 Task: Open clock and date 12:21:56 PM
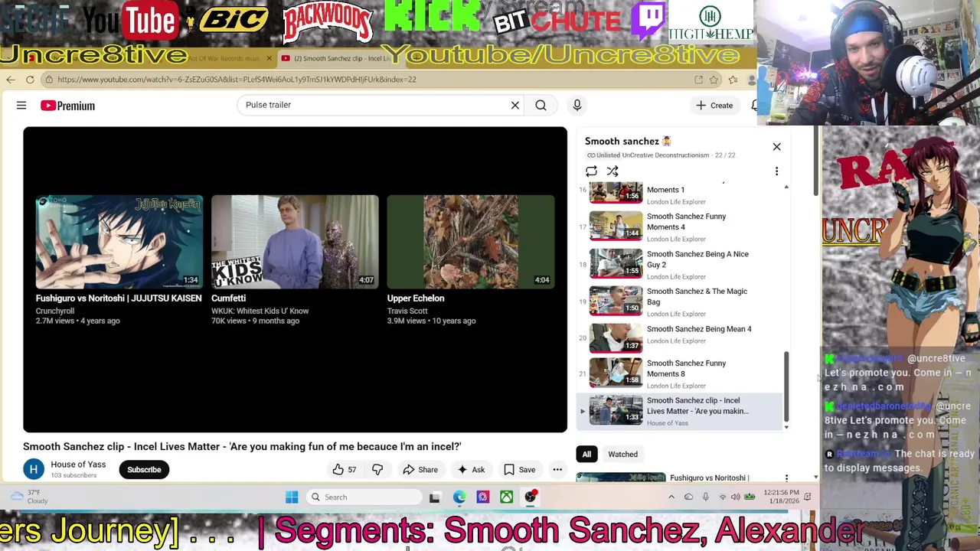[780, 497]
